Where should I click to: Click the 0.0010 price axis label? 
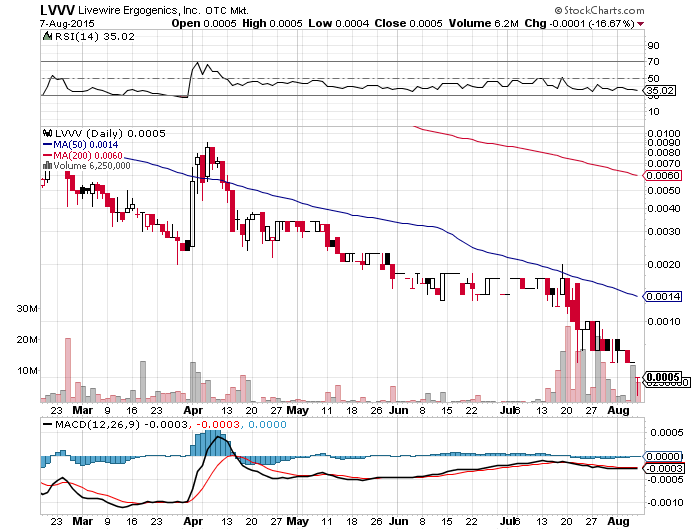tap(663, 321)
